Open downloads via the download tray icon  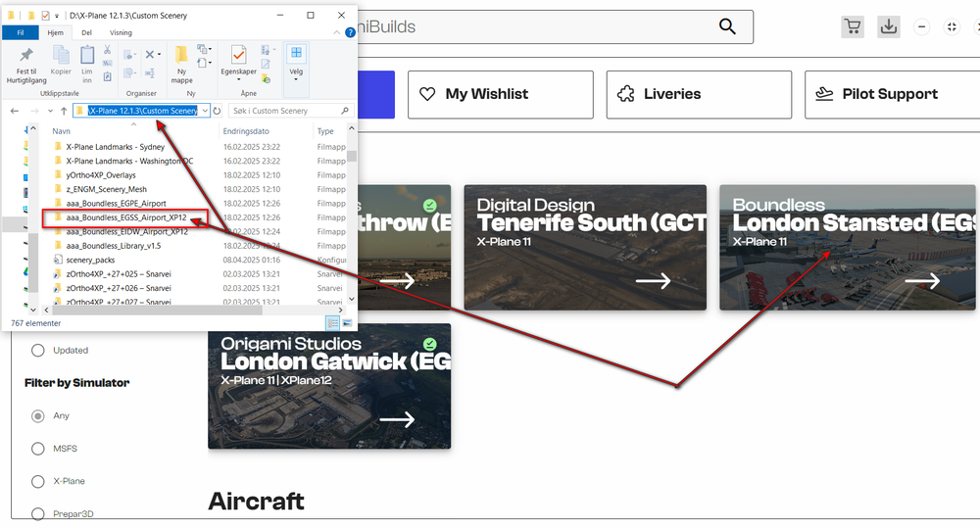(889, 26)
